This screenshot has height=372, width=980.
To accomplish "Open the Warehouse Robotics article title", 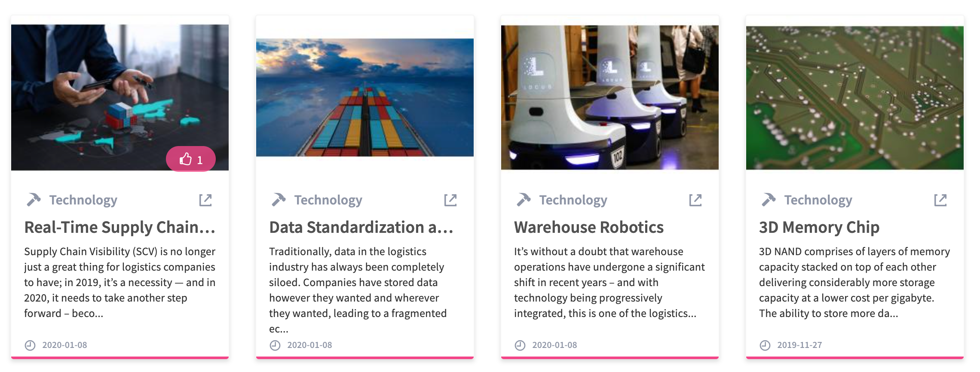I will 589,227.
